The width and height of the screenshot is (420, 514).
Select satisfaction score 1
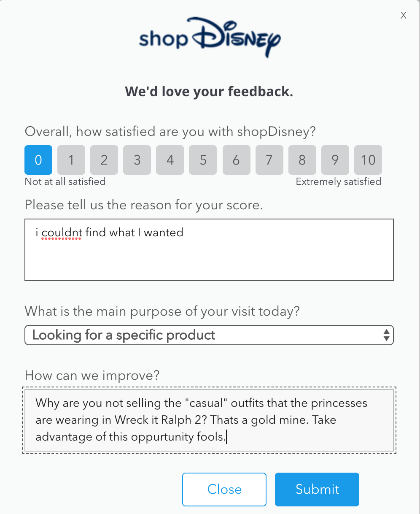point(71,160)
